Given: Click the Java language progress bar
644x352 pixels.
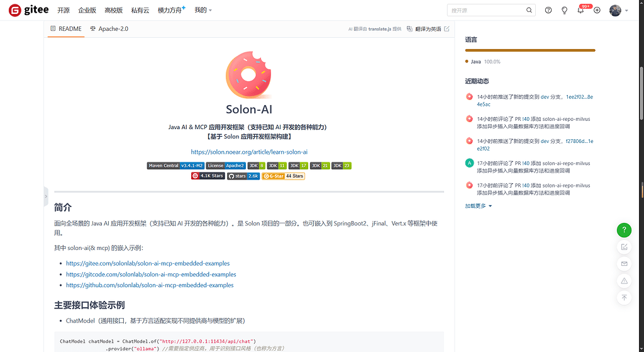Looking at the screenshot, I should (530, 50).
